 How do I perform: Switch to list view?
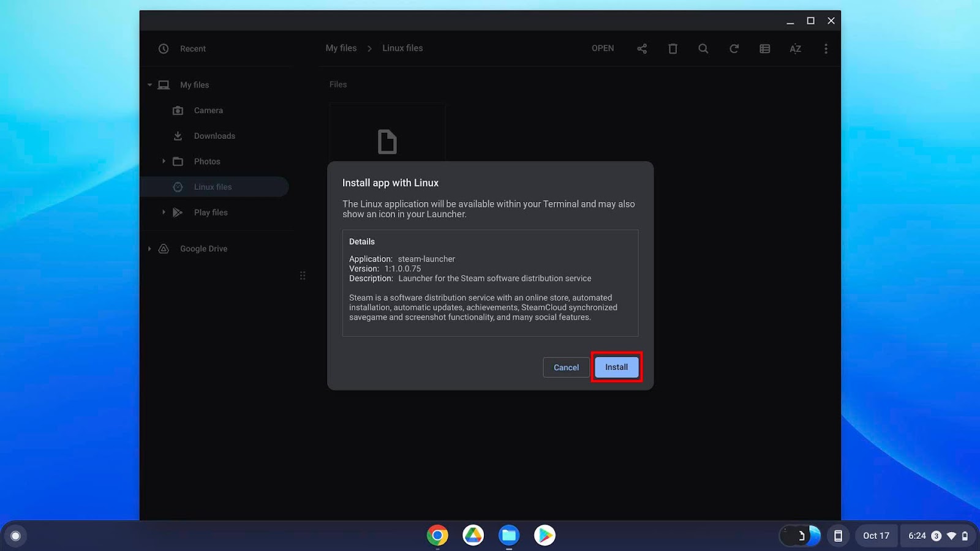tap(764, 48)
